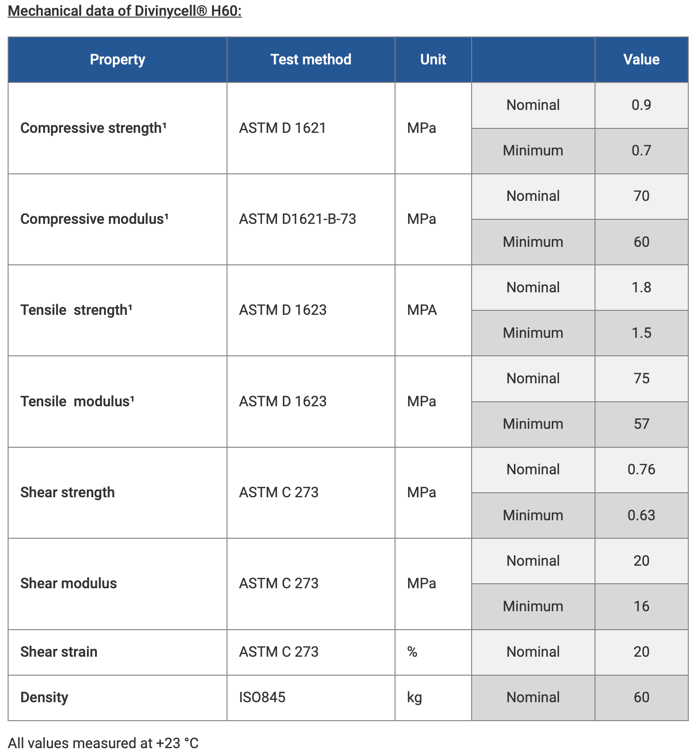Click the Tensile modulus minimum value 57

coord(641,424)
